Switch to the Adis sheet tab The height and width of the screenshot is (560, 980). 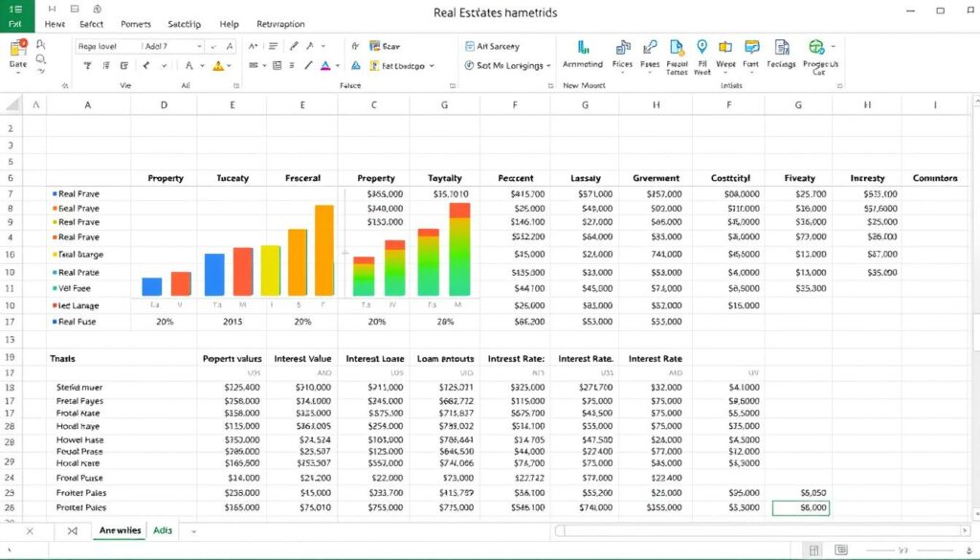163,530
